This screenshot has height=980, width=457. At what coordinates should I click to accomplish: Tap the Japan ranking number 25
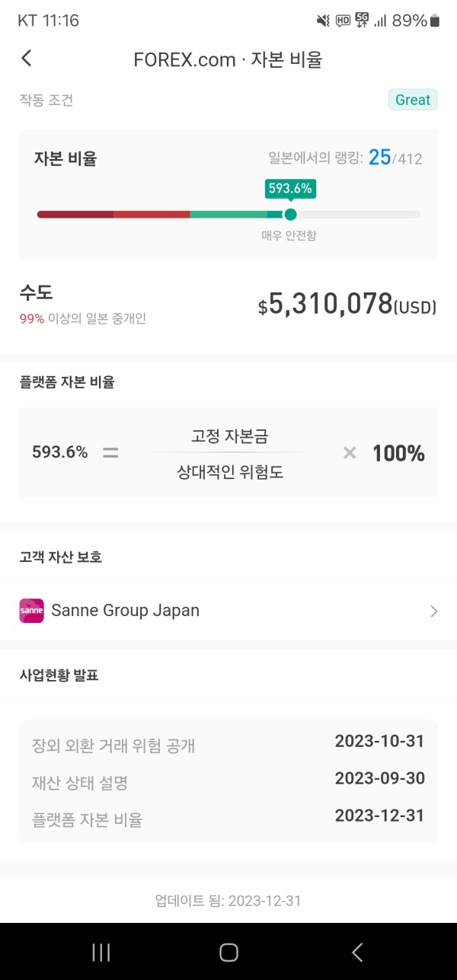click(379, 158)
